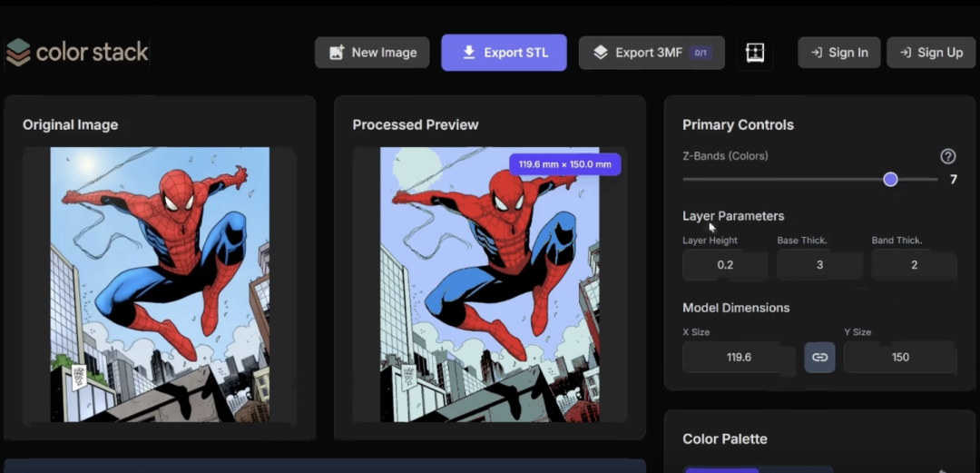
Task: Click the Original Image Spider-Man picture
Action: pos(160,284)
